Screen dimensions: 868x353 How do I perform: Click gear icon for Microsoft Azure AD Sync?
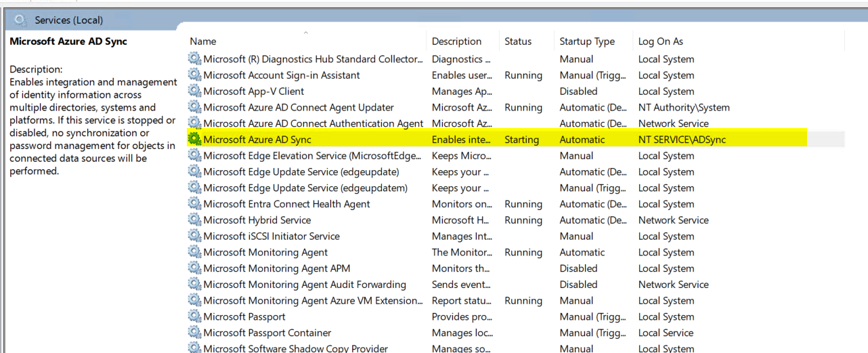click(195, 140)
